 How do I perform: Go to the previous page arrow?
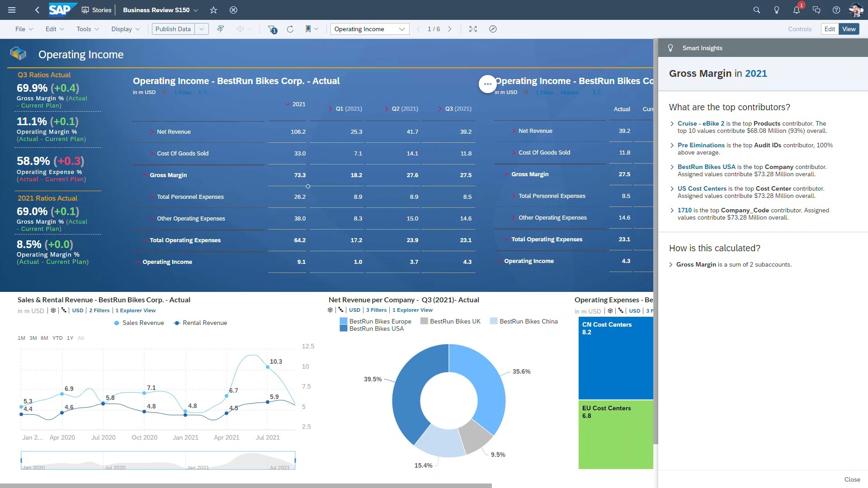tap(418, 29)
